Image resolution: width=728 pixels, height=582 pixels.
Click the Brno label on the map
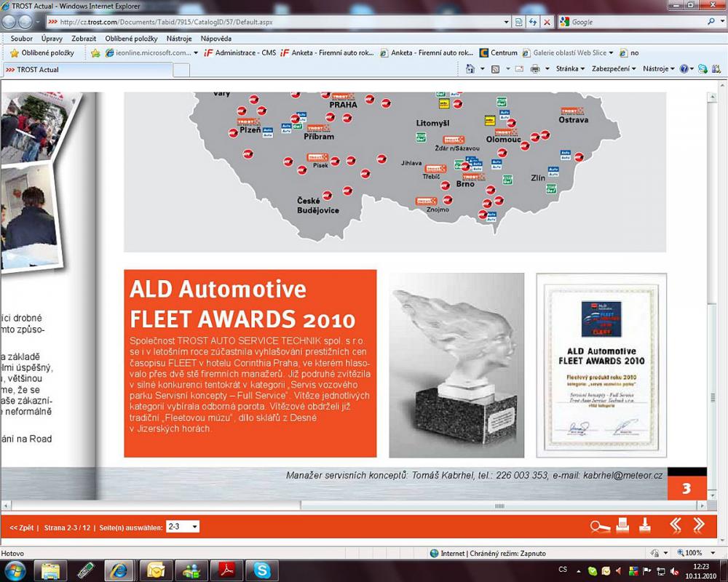[x=465, y=184]
